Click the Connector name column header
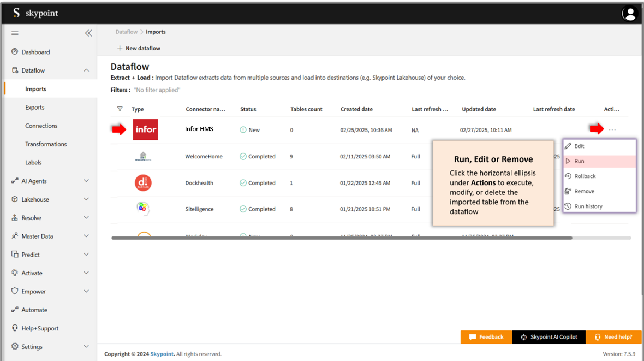 point(205,109)
